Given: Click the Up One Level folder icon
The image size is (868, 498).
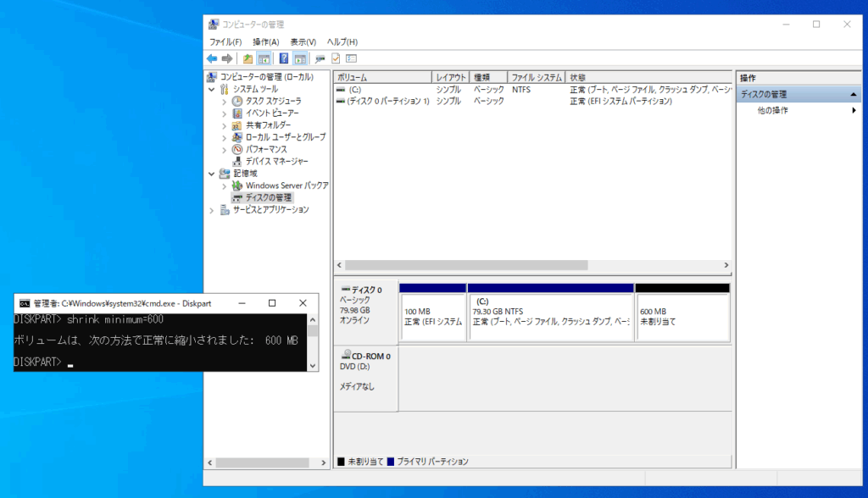Looking at the screenshot, I should click(x=248, y=58).
